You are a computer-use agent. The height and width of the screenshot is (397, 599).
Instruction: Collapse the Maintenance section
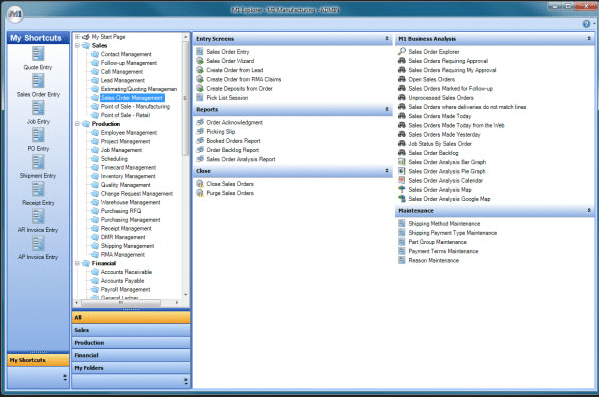pos(589,211)
